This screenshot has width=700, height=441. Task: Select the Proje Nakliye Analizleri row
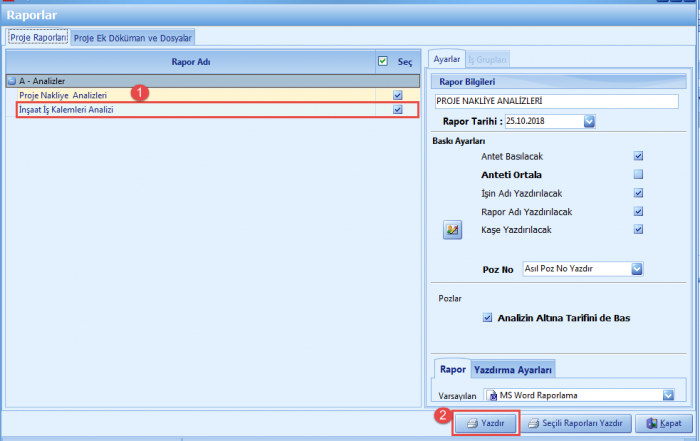coord(150,95)
